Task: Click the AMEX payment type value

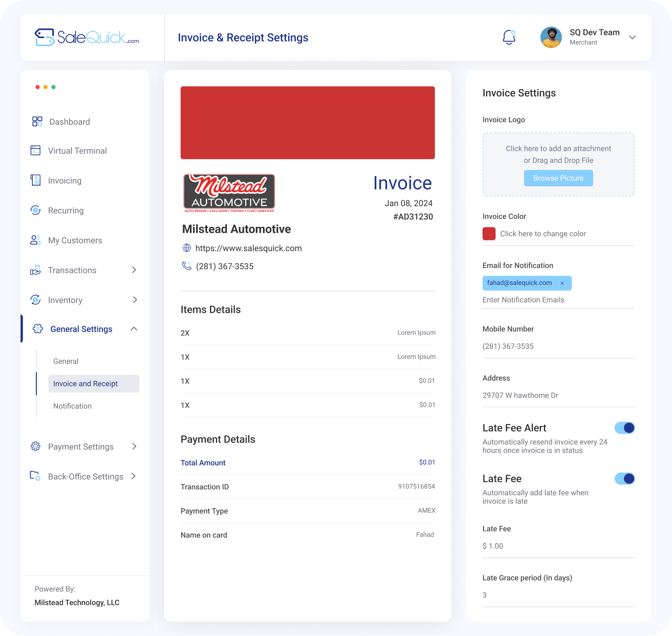Action: tap(426, 510)
